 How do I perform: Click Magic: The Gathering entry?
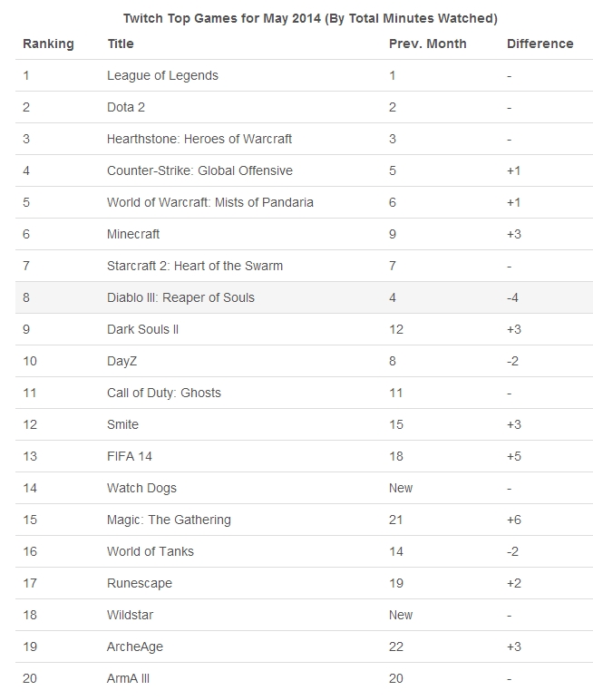click(x=169, y=520)
